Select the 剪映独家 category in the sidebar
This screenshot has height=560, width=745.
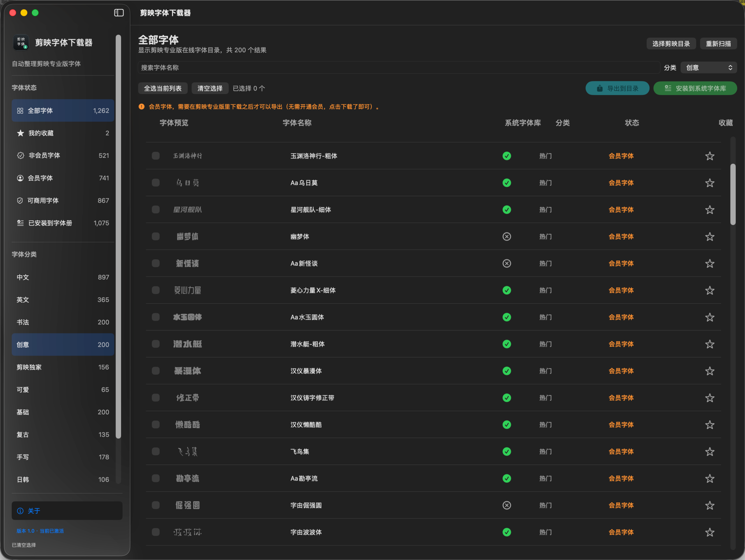tap(63, 367)
